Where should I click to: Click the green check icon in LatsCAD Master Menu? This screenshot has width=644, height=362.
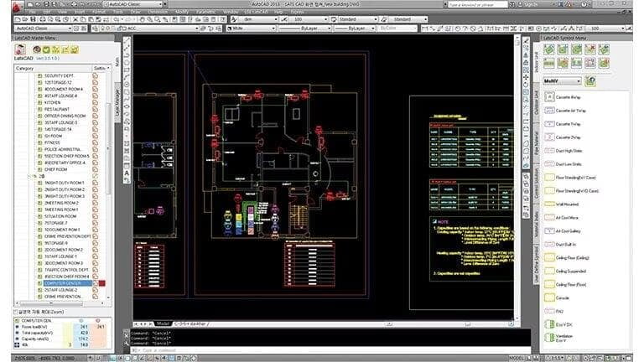point(45,49)
